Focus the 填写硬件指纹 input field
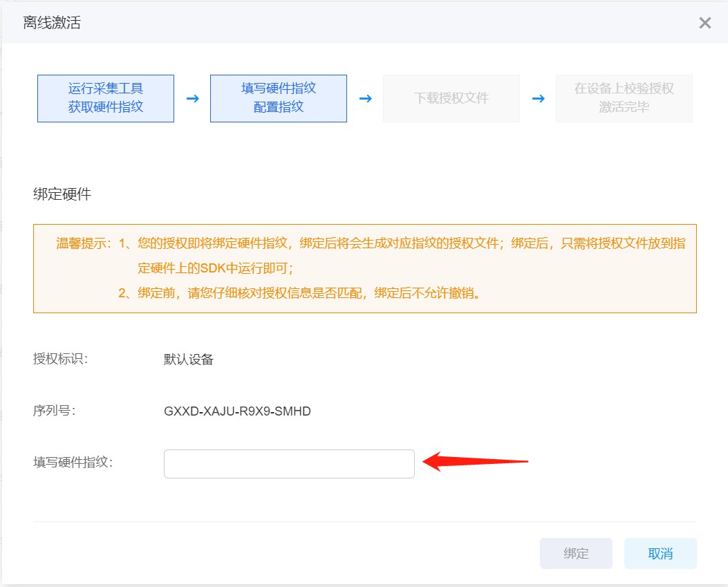The width and height of the screenshot is (728, 587). tap(289, 463)
